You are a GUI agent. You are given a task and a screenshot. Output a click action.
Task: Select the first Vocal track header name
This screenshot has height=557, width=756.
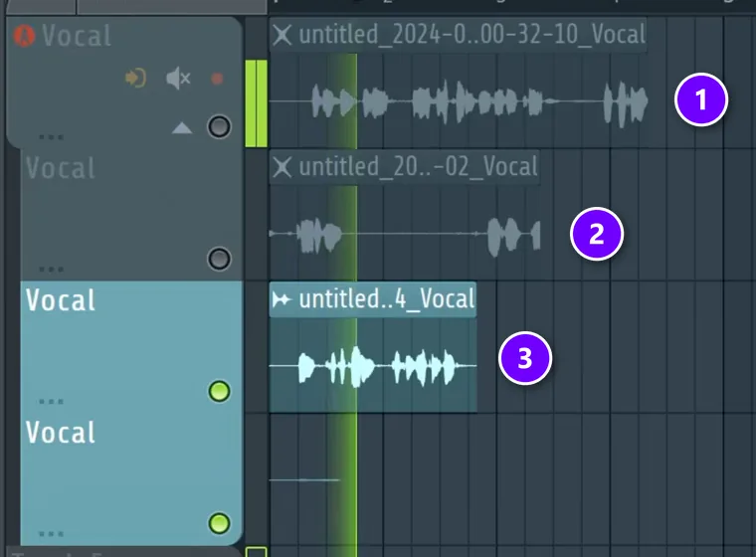pos(77,36)
